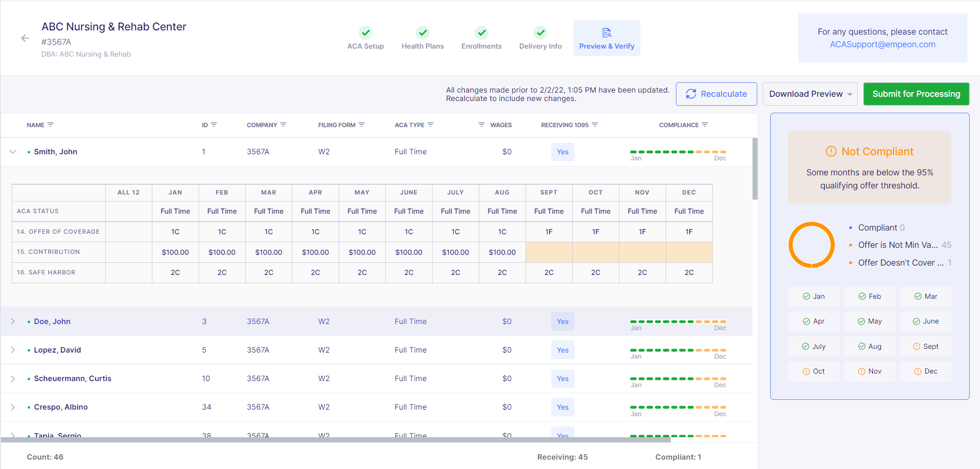Open the ACA Setup step checkmark
Viewport: 980px width, 469px height.
366,33
